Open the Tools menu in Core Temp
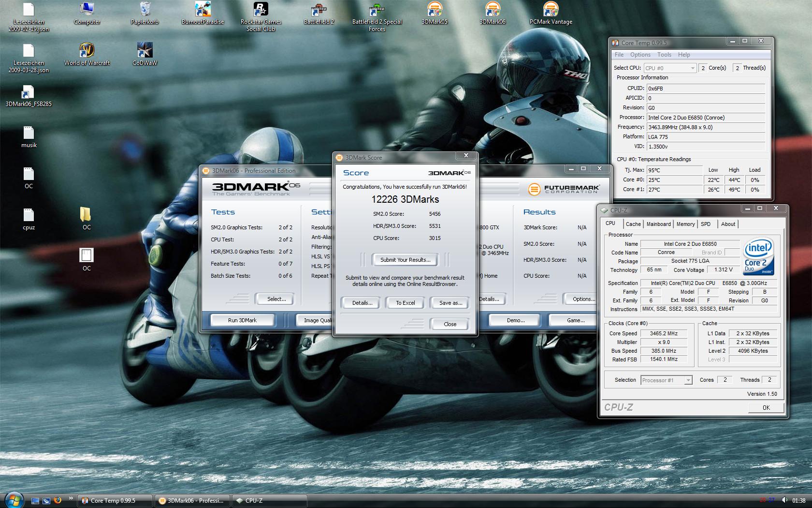This screenshot has width=812, height=508. point(664,55)
